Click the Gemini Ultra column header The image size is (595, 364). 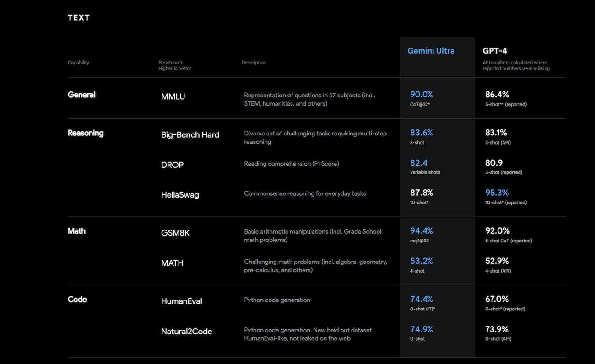[431, 51]
